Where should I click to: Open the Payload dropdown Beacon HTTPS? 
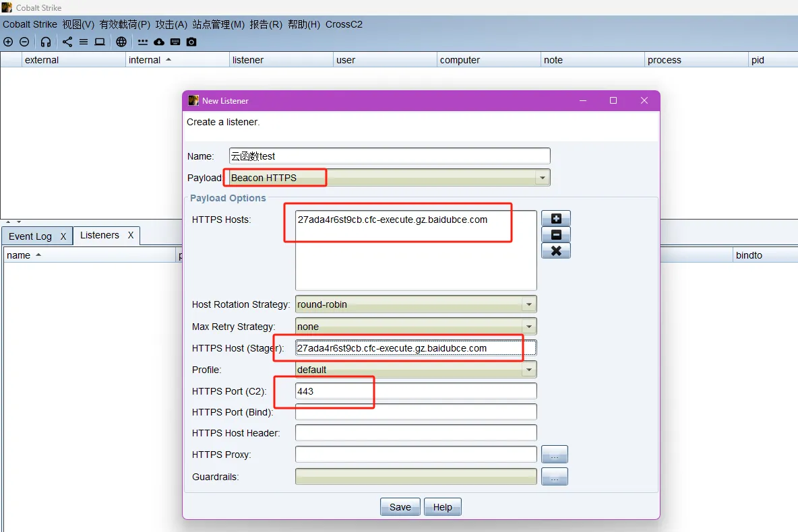coord(390,178)
